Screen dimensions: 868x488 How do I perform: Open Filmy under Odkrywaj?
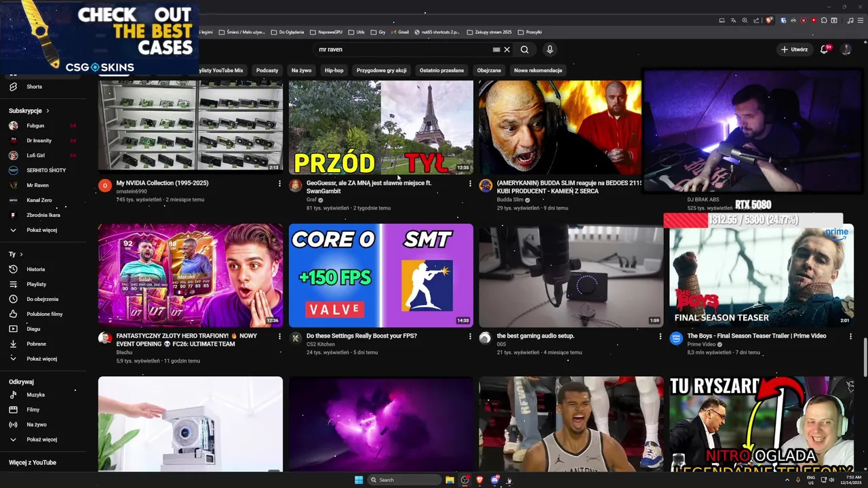33,409
